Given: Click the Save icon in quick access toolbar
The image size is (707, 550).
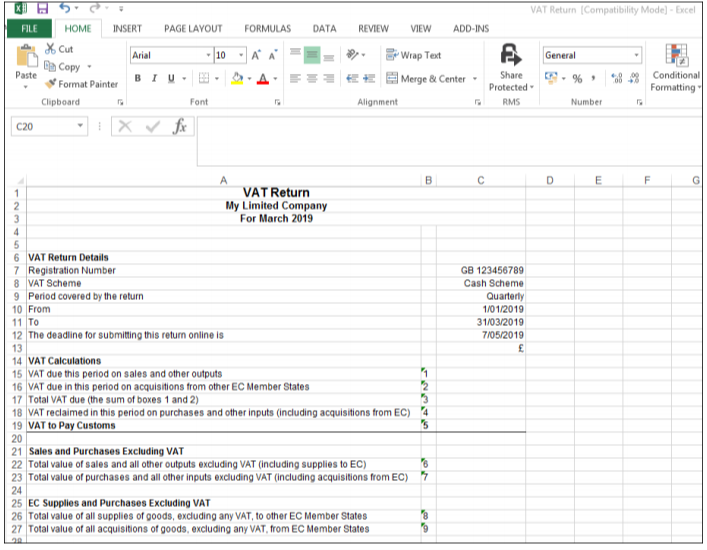Looking at the screenshot, I should click(42, 9).
